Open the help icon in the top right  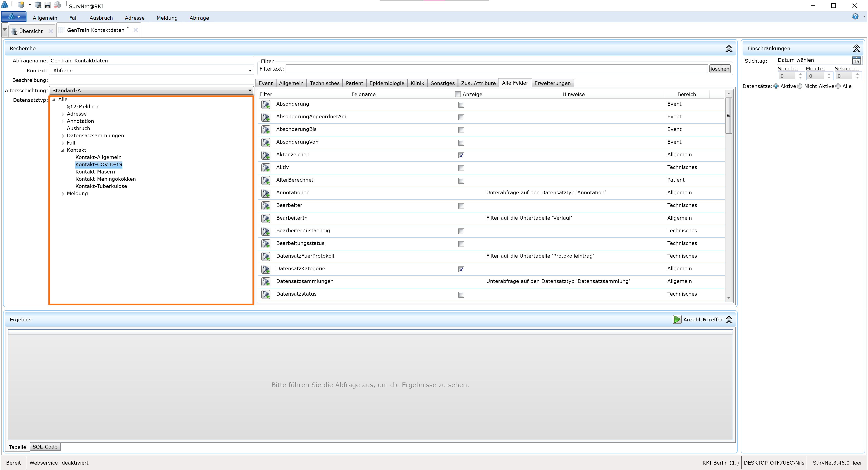pos(855,16)
